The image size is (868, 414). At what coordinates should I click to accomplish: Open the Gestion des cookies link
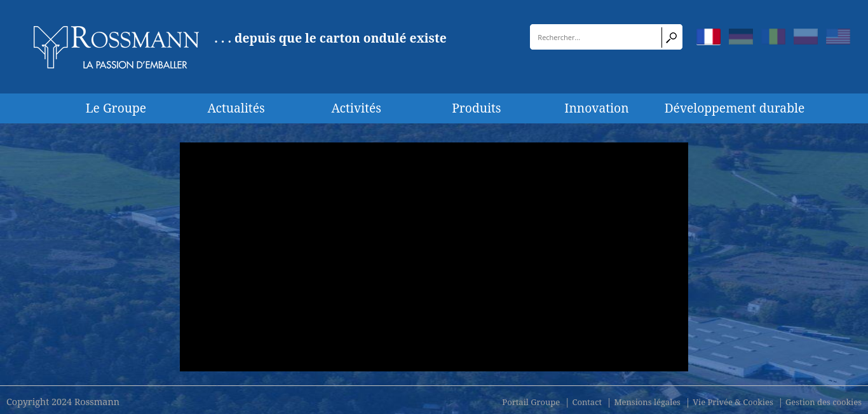(x=824, y=402)
